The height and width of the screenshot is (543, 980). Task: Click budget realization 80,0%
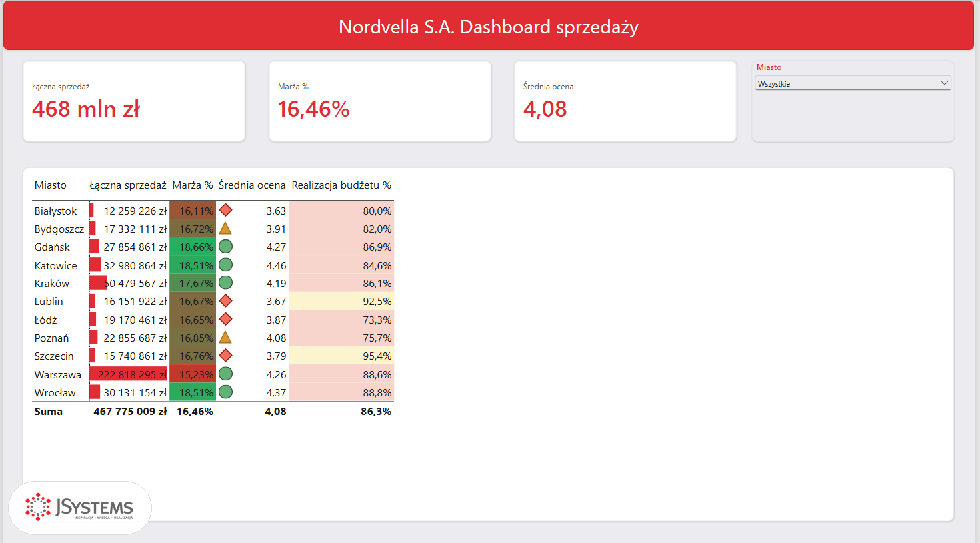(x=341, y=211)
